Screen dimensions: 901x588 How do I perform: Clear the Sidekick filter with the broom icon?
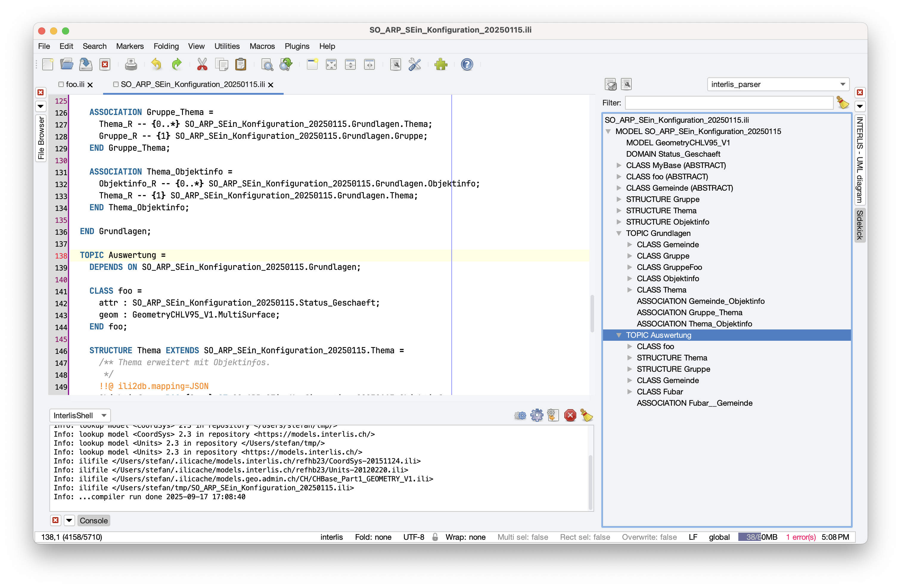(x=843, y=102)
